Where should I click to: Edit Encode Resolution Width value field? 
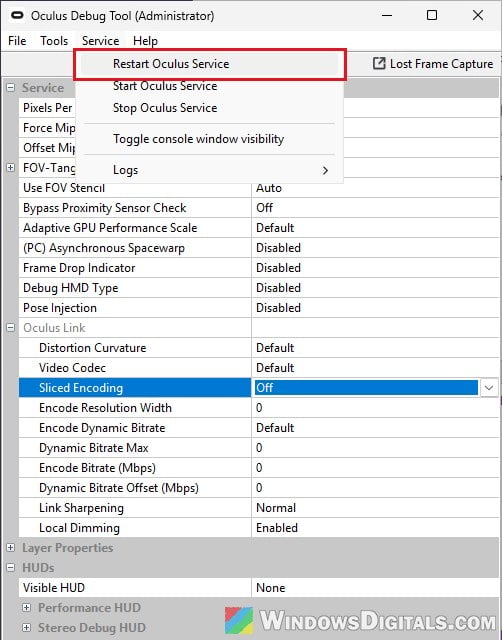pos(375,408)
